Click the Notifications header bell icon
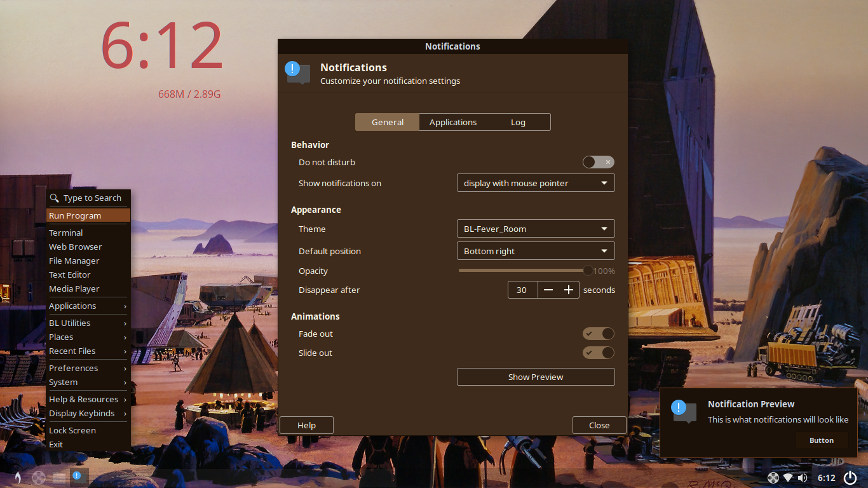This screenshot has width=868, height=488. point(297,72)
